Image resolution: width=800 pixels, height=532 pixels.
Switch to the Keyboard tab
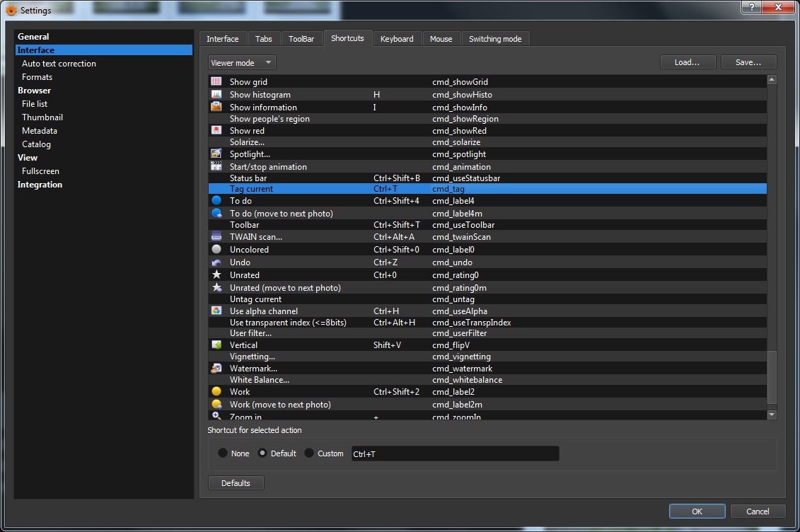click(x=397, y=39)
